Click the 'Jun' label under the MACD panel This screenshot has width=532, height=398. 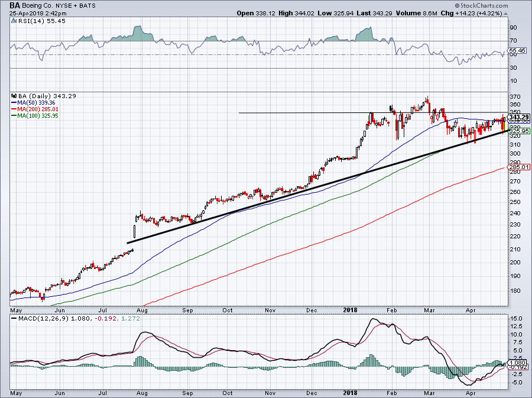pyautogui.click(x=60, y=393)
